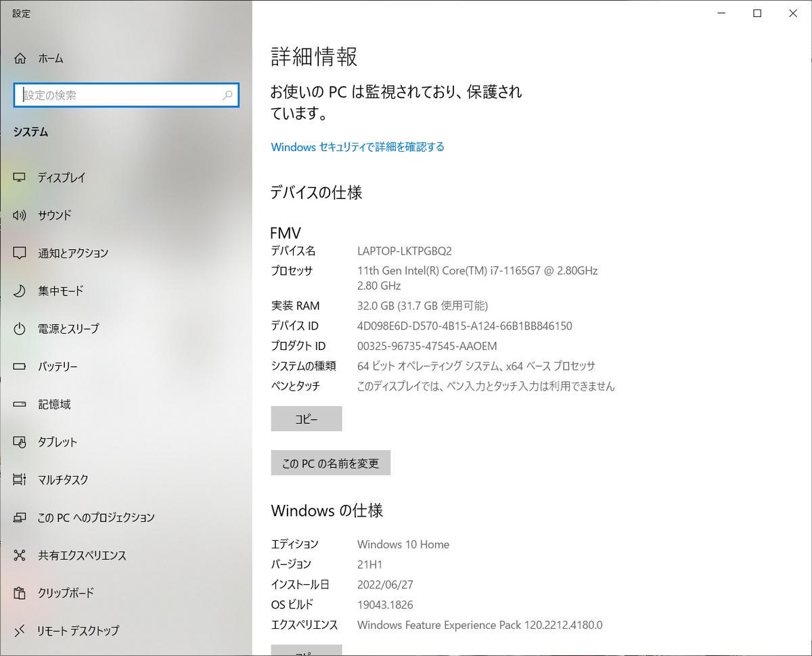Click product ID 00325-96735-47545-AAOEM
Viewport: 812px width, 656px height.
click(427, 346)
